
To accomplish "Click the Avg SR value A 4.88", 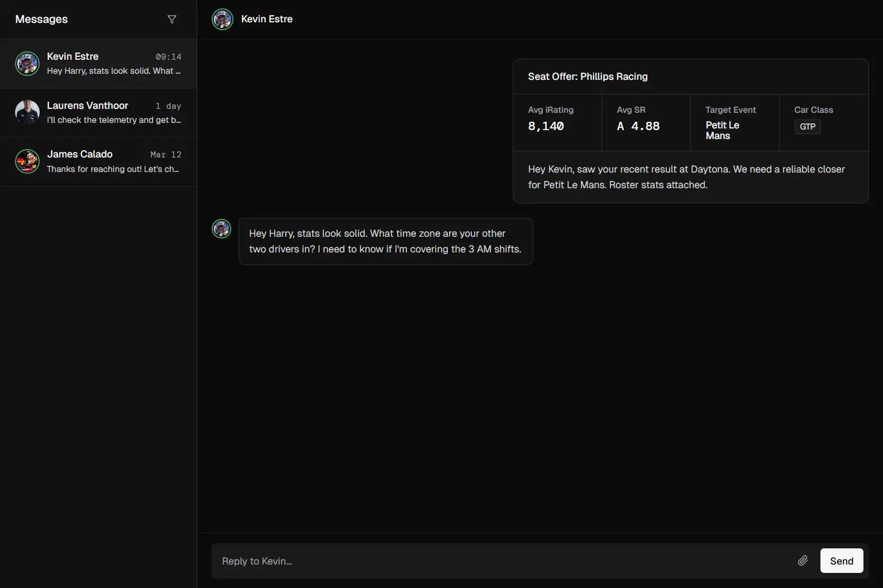I will coord(638,126).
